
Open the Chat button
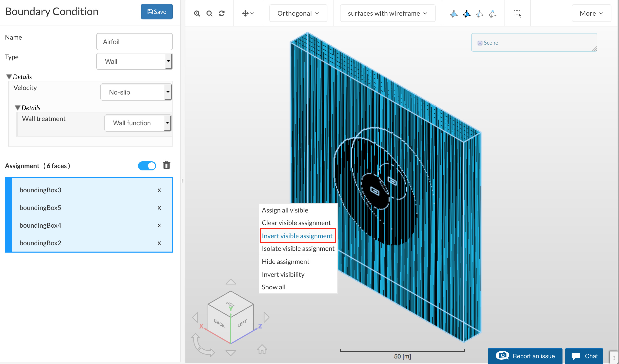[584, 356]
